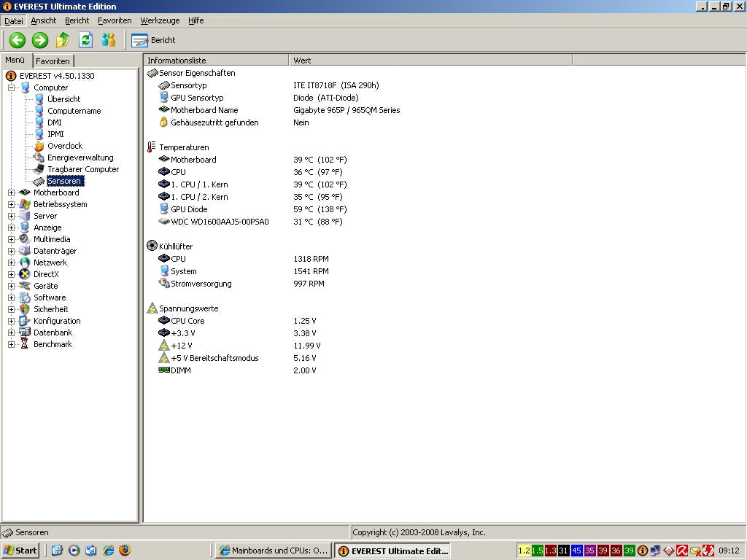The width and height of the screenshot is (747, 560).
Task: Click the Sicherheit shield icon
Action: [25, 309]
